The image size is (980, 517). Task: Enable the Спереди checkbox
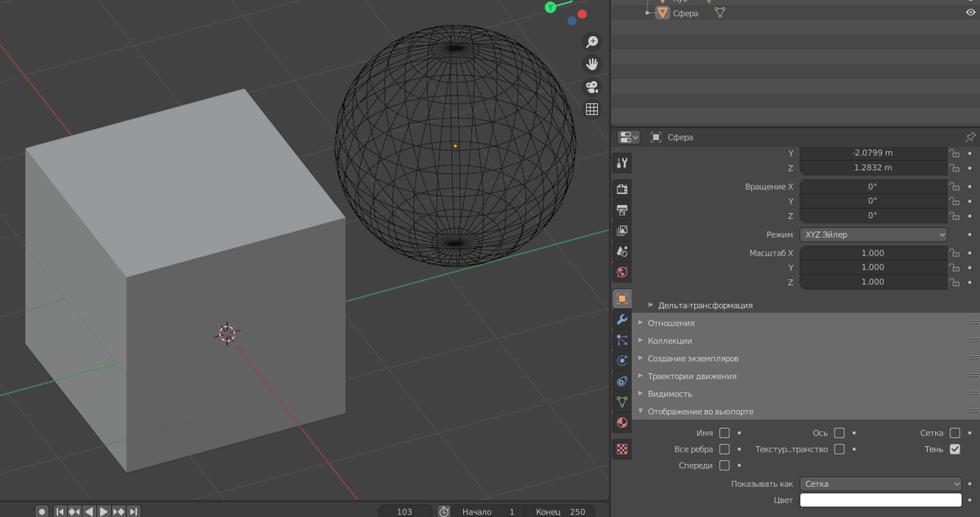pos(724,466)
